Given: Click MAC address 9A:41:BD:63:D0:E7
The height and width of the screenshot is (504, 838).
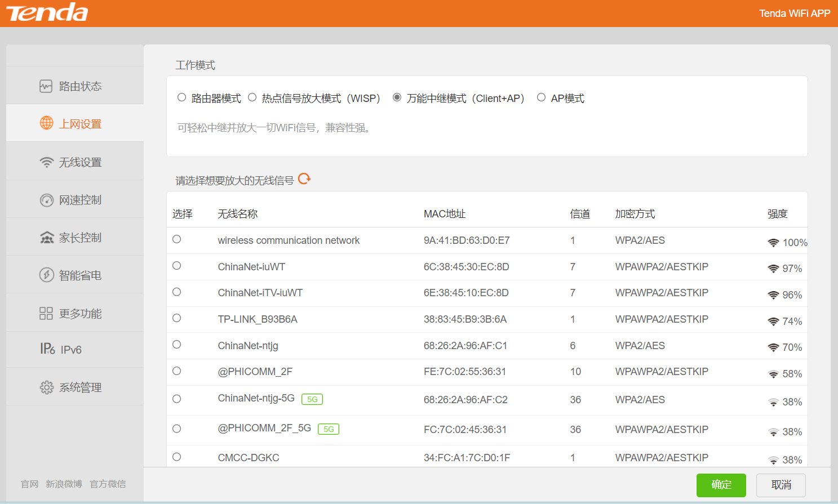Looking at the screenshot, I should click(x=467, y=240).
